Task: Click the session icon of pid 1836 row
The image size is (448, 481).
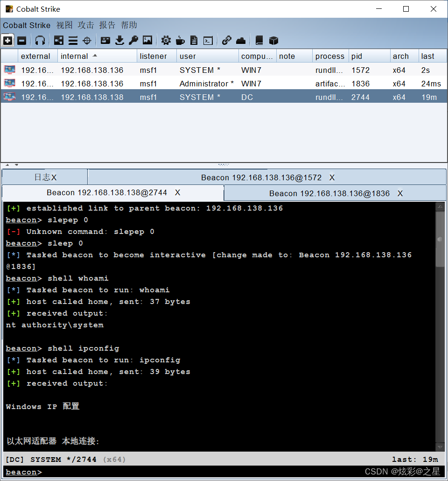Action: [9, 83]
